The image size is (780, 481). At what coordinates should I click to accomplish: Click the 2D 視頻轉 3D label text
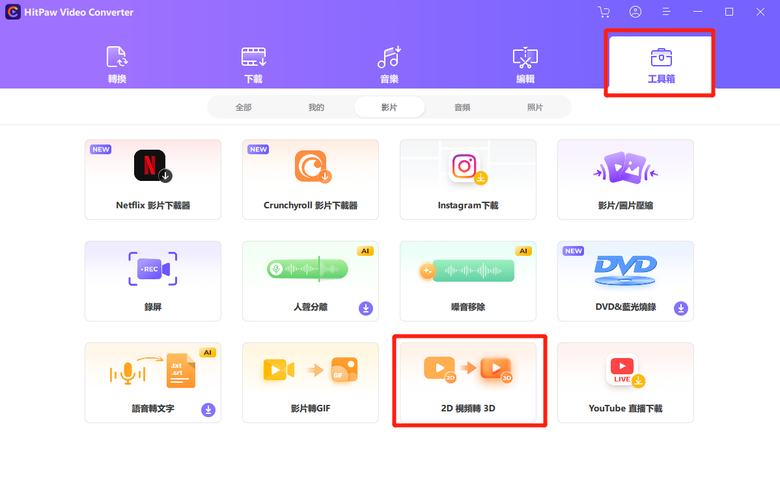(468, 408)
